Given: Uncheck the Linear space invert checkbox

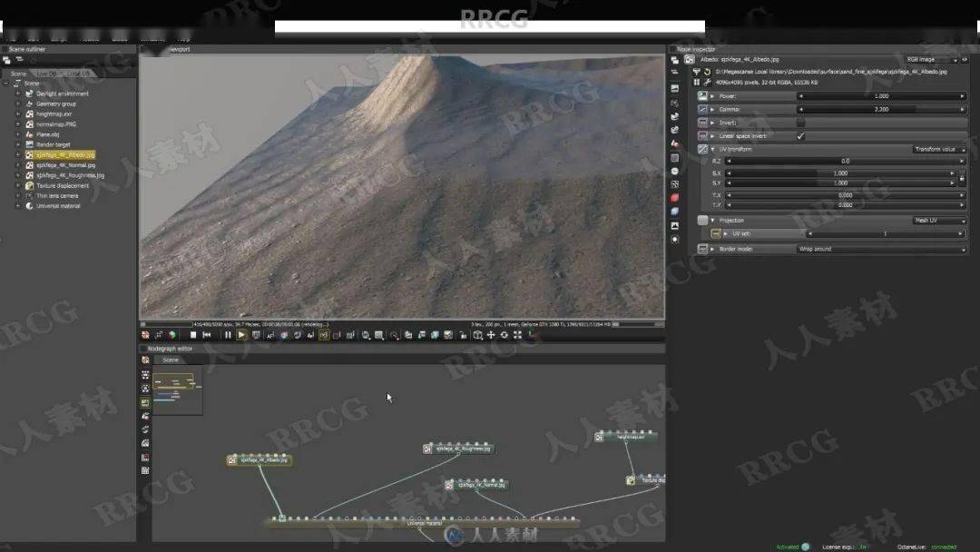Looking at the screenshot, I should click(800, 135).
